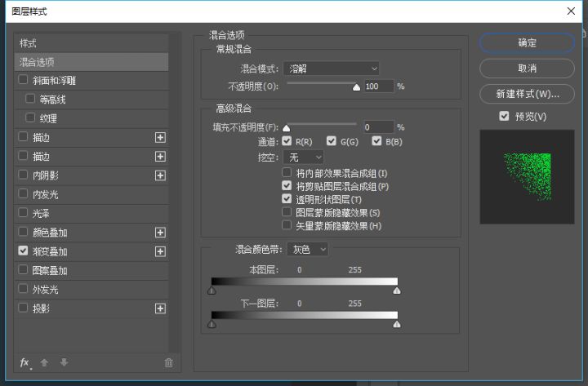Image resolution: width=588 pixels, height=386 pixels.
Task: Click the 取消 button
Action: [527, 69]
